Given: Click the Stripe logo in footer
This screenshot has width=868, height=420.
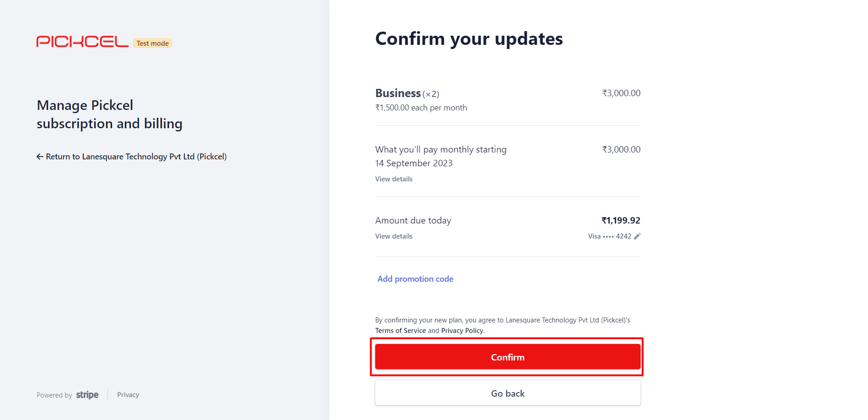Looking at the screenshot, I should (x=87, y=395).
